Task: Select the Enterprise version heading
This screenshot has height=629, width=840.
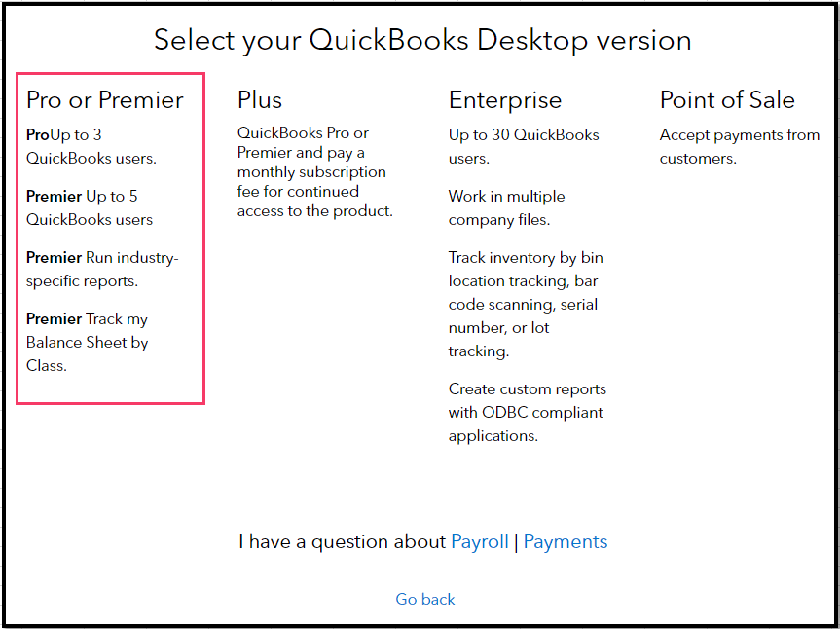Action: pos(505,100)
